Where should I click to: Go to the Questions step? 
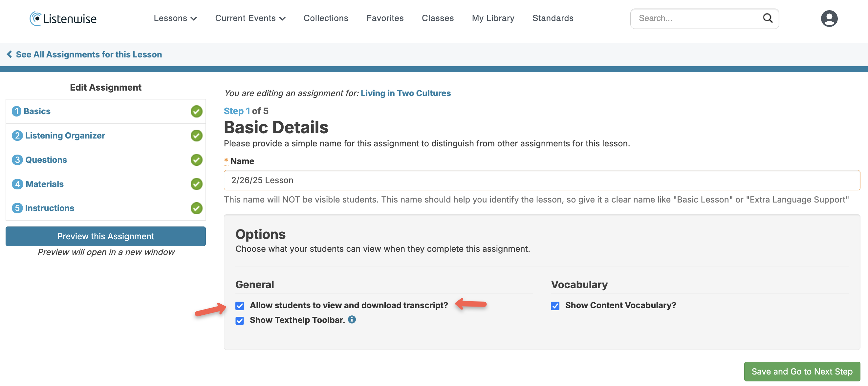coord(105,160)
